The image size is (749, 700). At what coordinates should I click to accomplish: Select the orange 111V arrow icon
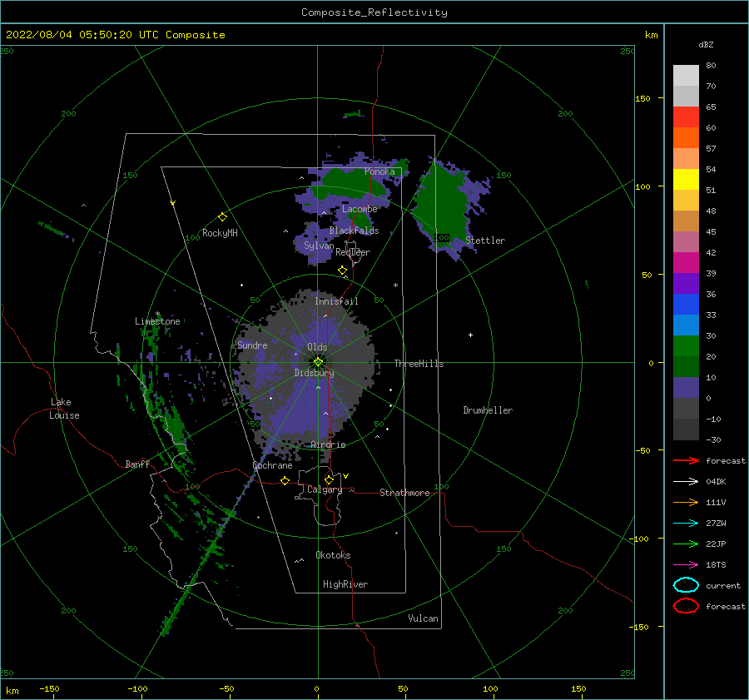pos(686,502)
